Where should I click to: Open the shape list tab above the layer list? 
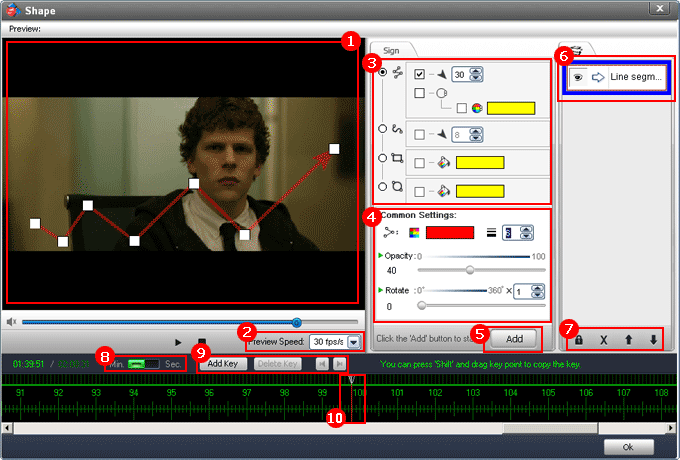coord(576,50)
